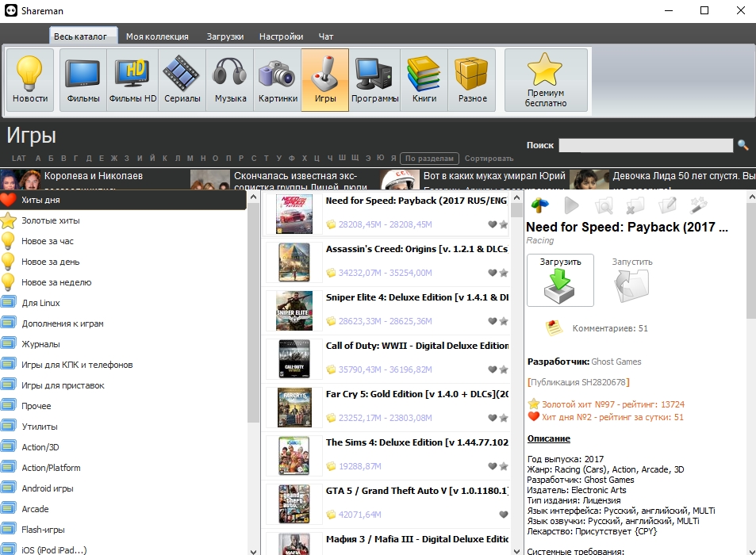
Task: Select Хиты дня in the sections list
Action: pyautogui.click(x=123, y=200)
